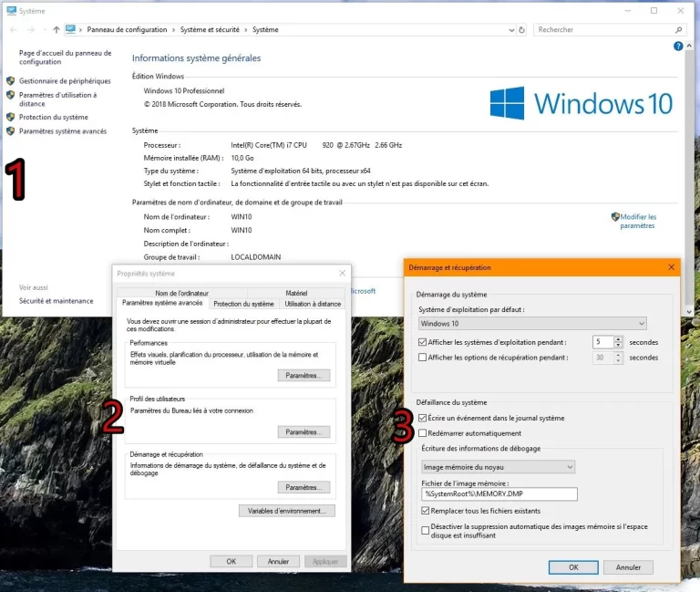700x592 pixels.
Task: Toggle Remplacer tous les fichiers existants
Action: pos(426,511)
